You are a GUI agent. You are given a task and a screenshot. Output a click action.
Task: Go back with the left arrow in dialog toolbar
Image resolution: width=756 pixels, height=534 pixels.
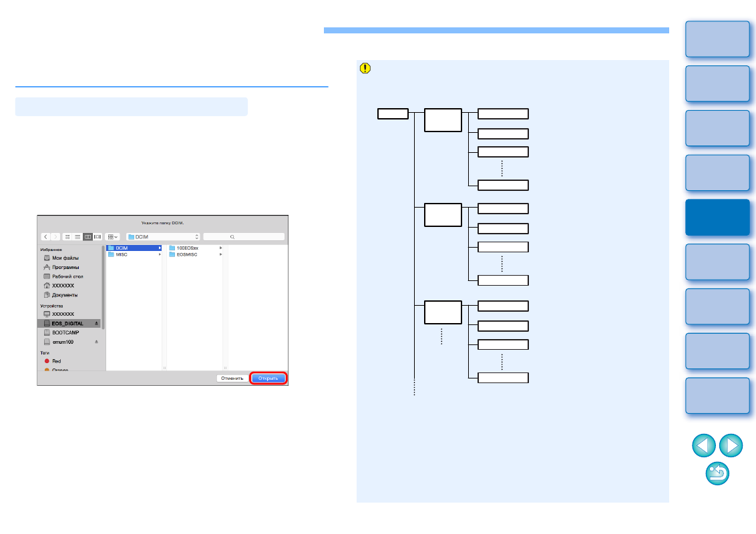coord(46,237)
